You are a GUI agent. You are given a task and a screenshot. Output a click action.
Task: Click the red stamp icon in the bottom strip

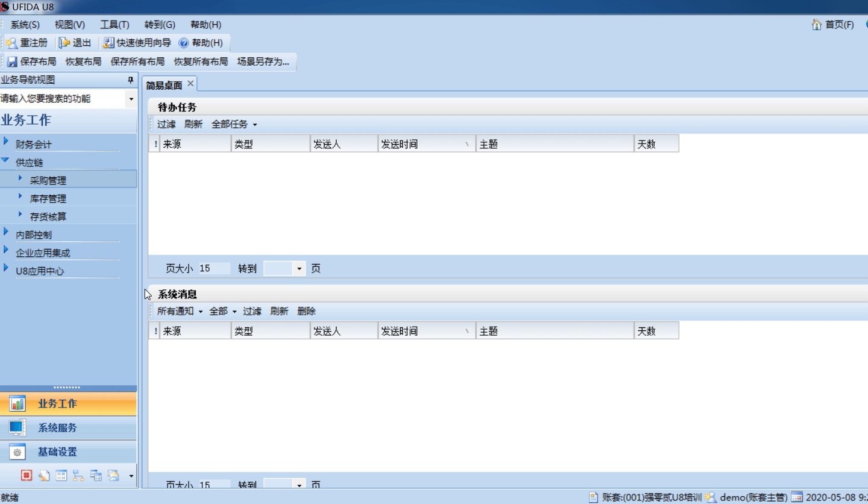point(27,476)
